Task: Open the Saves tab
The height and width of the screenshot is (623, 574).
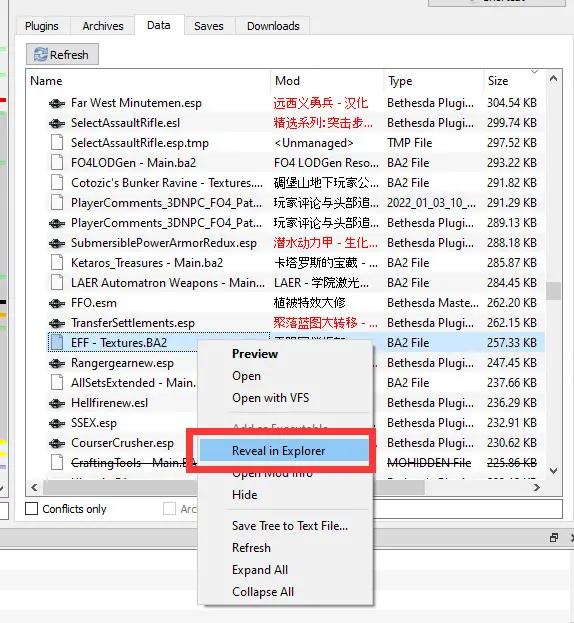Action: 209,26
